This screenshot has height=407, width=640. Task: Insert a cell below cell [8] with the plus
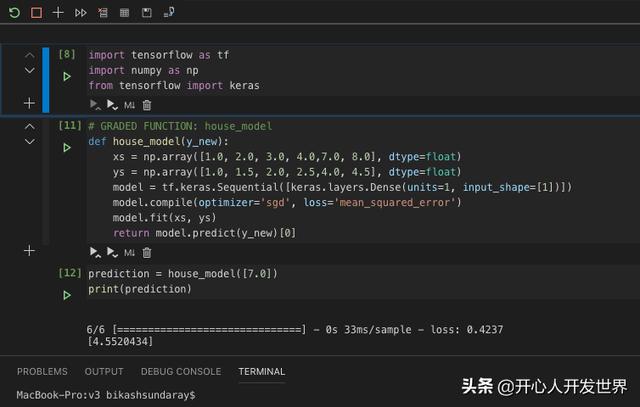29,103
